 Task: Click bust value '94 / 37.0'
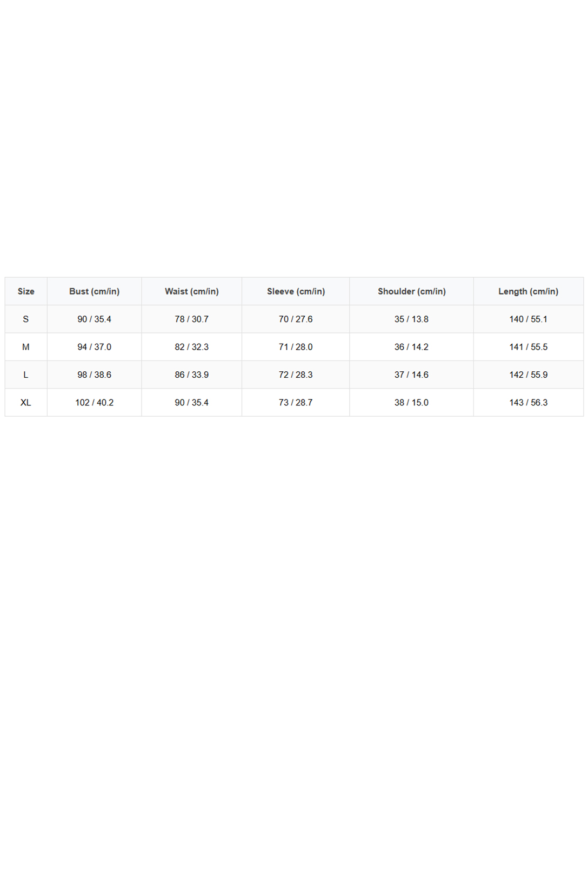click(95, 347)
